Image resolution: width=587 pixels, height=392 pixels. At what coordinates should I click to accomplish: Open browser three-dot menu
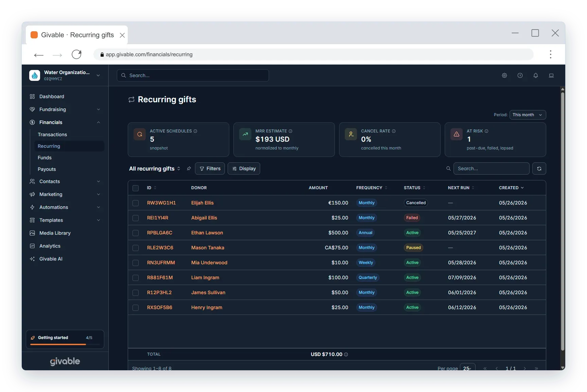coord(551,54)
